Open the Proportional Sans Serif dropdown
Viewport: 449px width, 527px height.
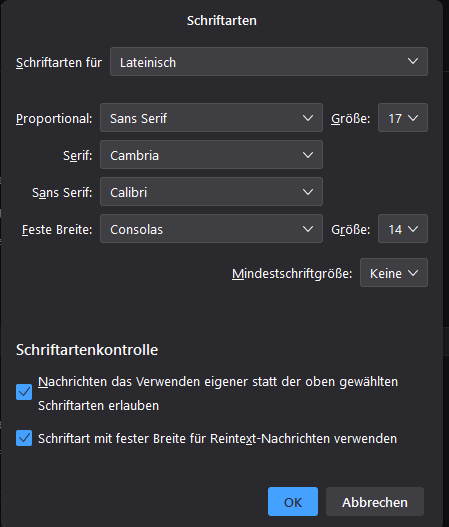point(211,118)
